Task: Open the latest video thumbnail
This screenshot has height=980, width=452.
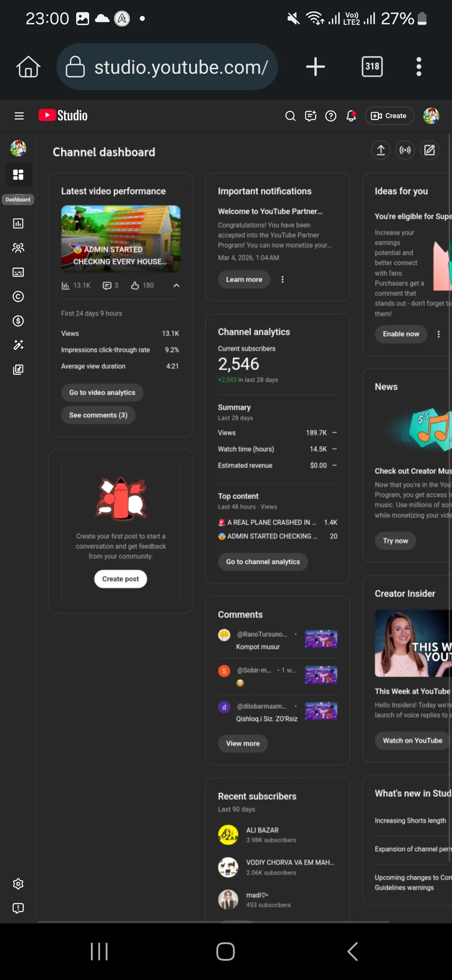Action: click(121, 239)
